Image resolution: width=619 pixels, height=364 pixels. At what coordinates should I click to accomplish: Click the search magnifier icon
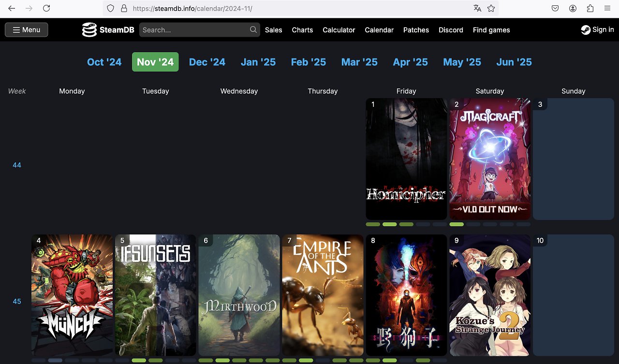point(253,30)
